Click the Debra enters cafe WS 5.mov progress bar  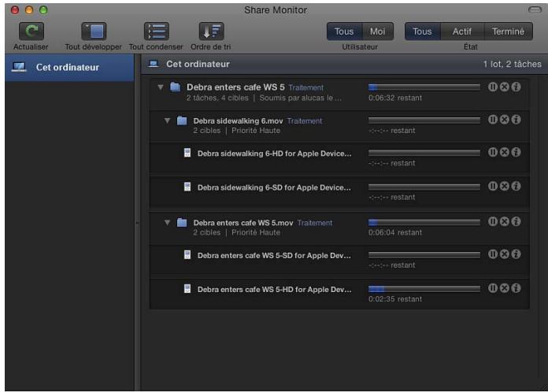click(x=424, y=222)
